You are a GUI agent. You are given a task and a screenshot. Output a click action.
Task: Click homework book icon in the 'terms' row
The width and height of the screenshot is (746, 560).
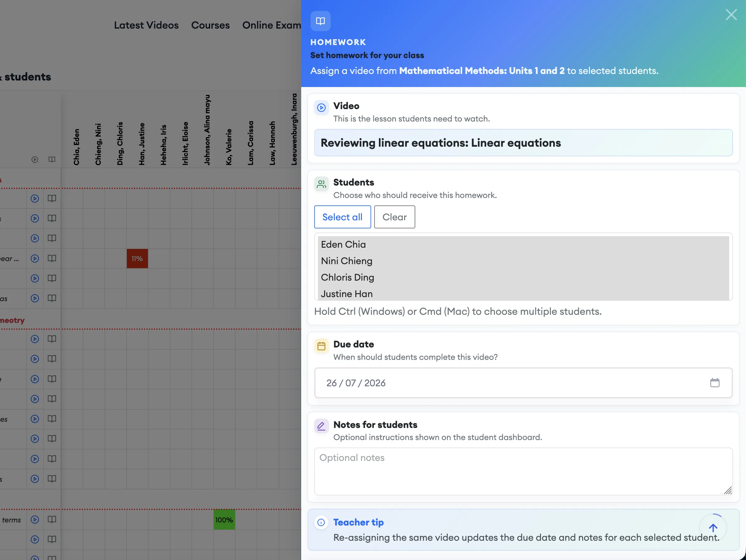pos(52,519)
